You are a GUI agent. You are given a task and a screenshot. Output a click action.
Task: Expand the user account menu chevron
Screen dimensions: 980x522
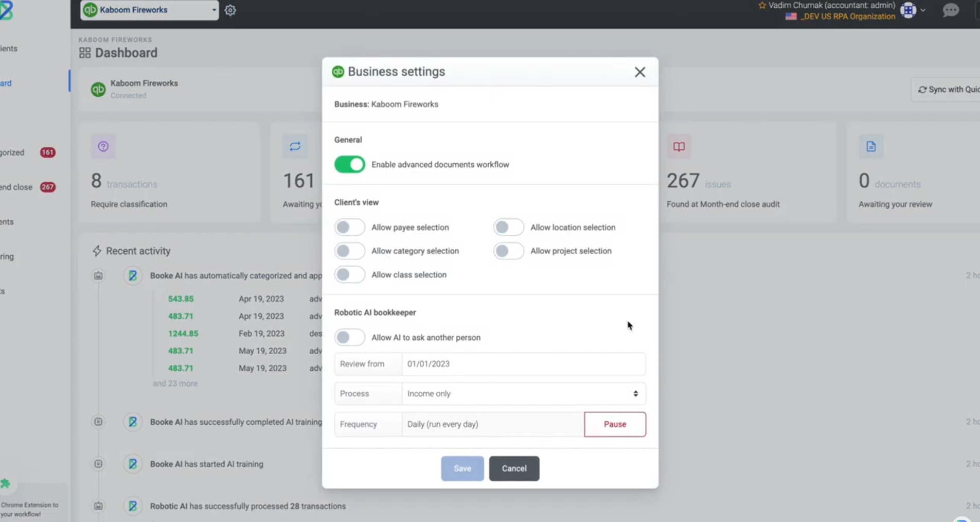[923, 10]
